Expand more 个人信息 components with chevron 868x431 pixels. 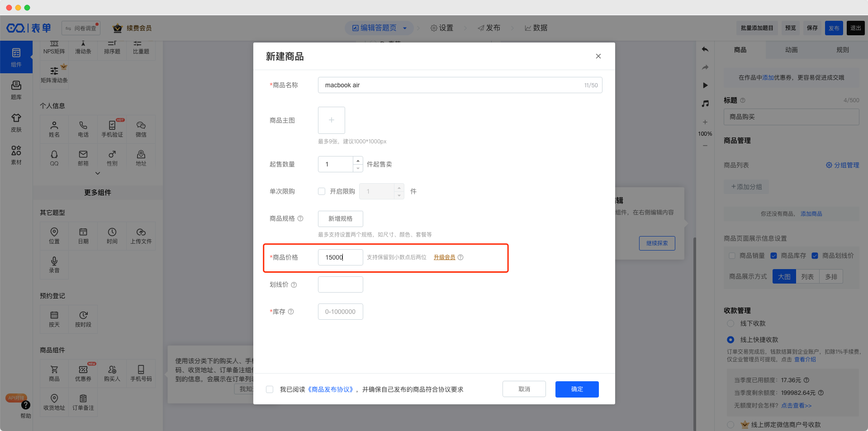98,173
